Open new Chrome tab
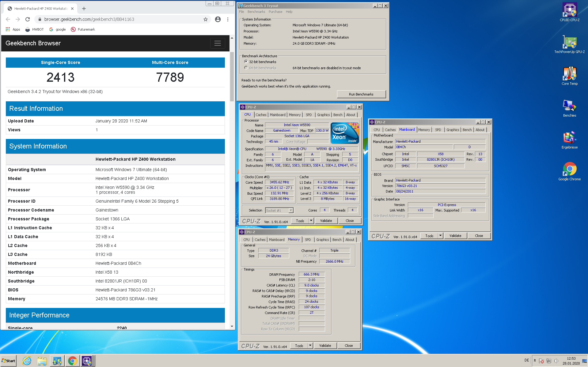Screen dimensions: 588x367 84,9
